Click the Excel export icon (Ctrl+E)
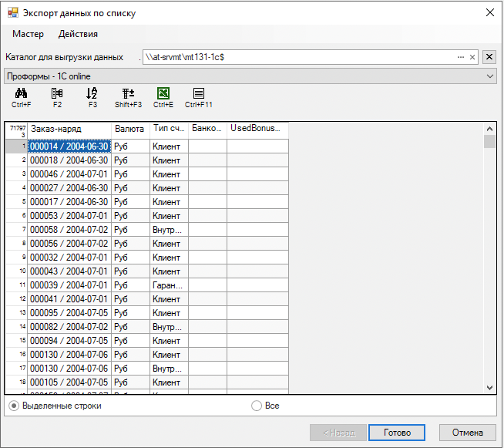Image resolution: width=504 pixels, height=448 pixels. click(163, 93)
